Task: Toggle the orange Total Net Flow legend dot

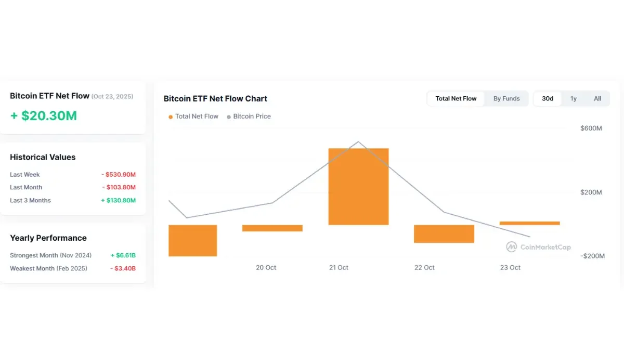Action: tap(171, 117)
